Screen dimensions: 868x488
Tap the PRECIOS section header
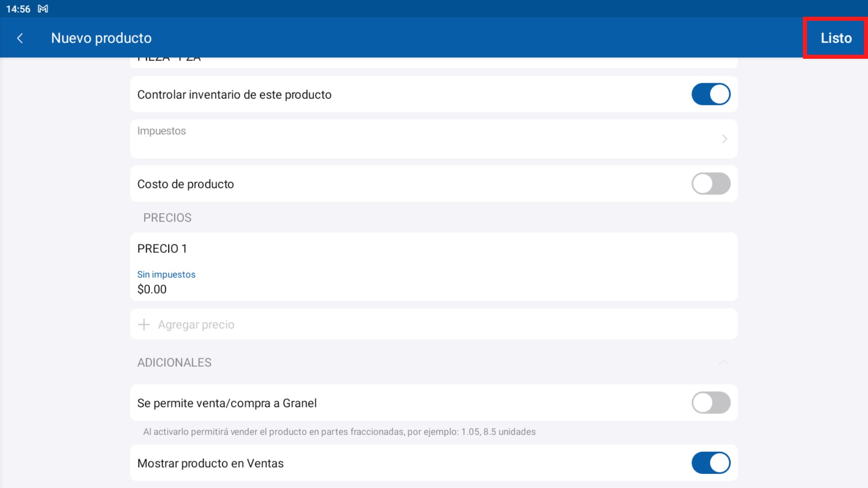pos(167,218)
